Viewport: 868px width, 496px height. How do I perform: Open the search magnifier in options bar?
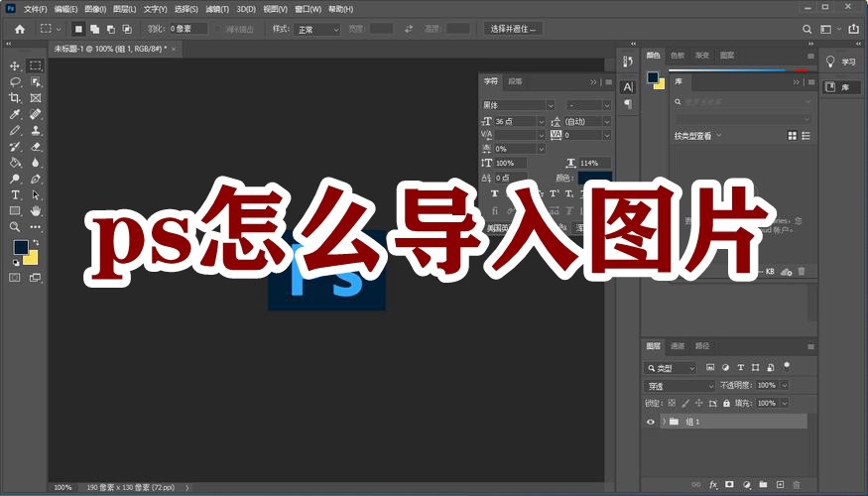807,30
